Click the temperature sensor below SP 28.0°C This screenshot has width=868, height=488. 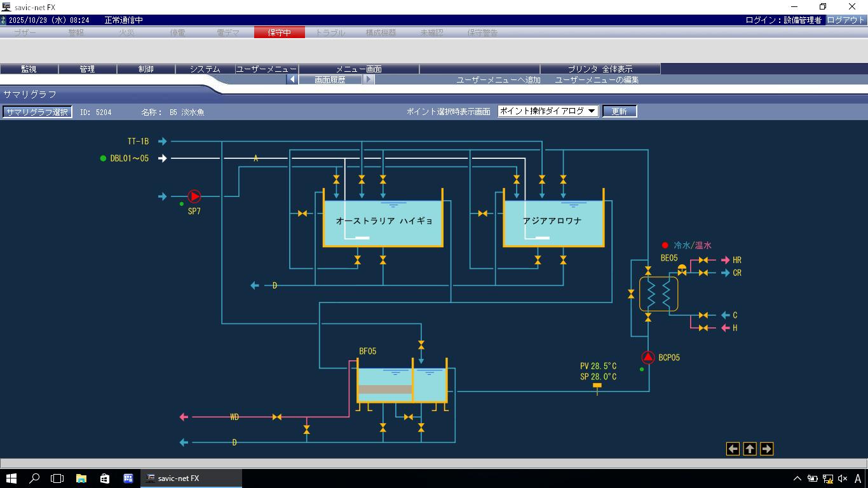597,386
